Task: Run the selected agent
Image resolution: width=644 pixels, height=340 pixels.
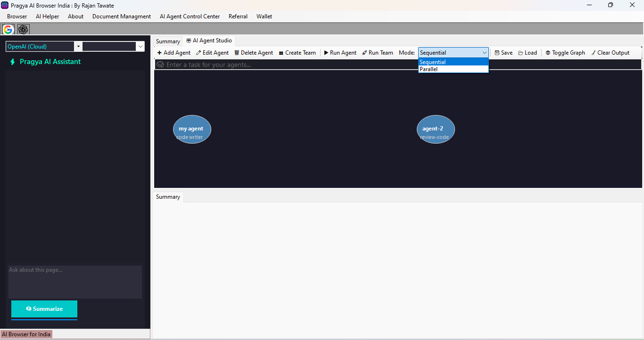Action: (340, 53)
